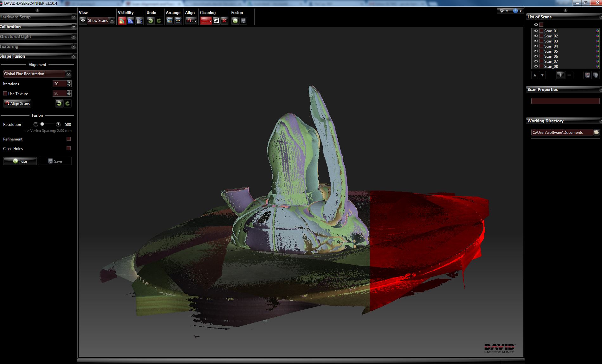Click the save Fusion result icon

point(243,20)
